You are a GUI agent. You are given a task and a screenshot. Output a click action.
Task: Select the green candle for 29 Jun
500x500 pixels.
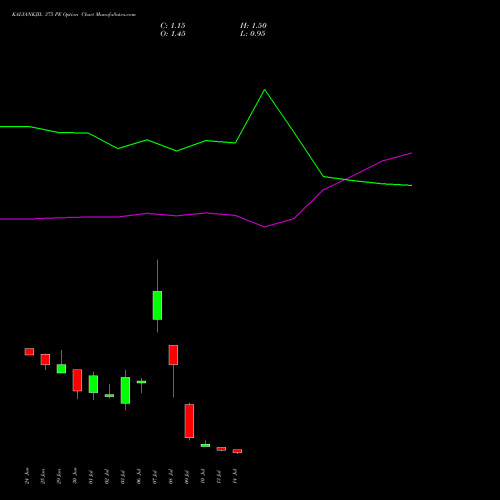(x=61, y=369)
